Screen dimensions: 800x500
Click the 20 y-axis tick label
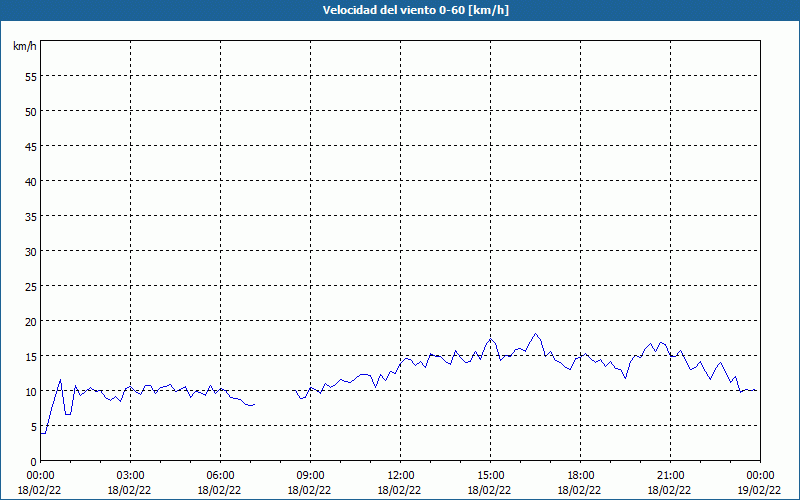point(31,322)
